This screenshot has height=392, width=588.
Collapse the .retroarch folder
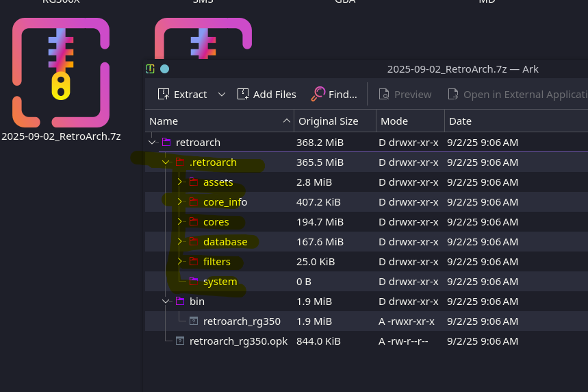pyautogui.click(x=166, y=162)
